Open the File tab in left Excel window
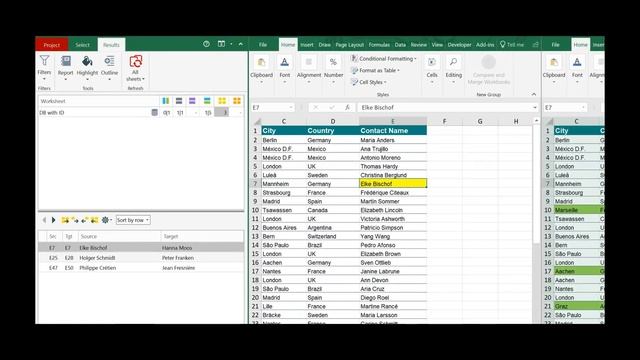 click(263, 45)
